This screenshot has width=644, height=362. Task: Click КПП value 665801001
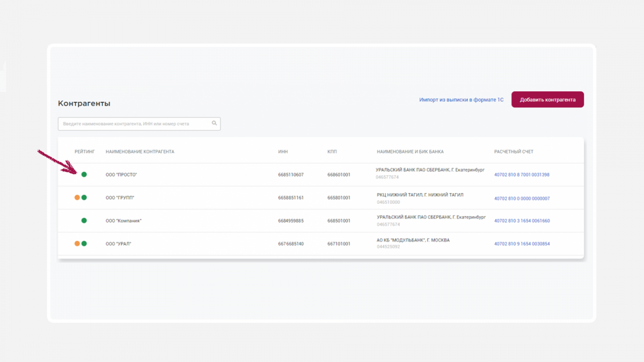(x=339, y=198)
